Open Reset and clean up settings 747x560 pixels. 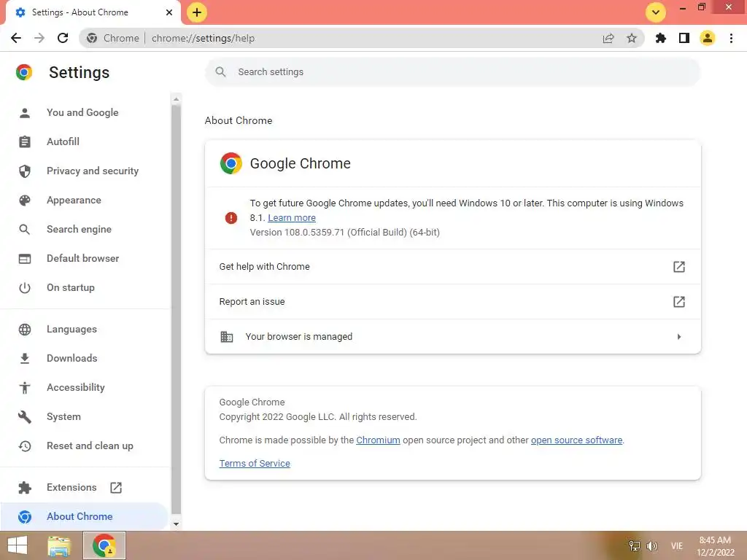[x=90, y=446]
